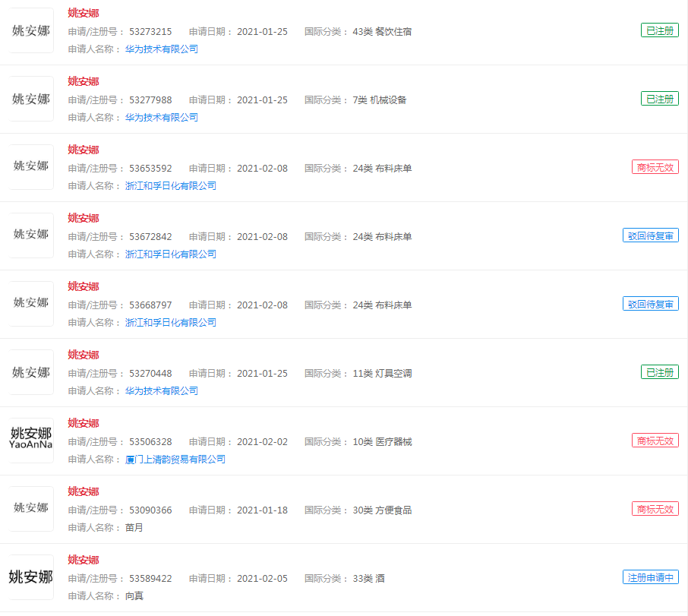688x616 pixels.
Task: Open 姚安娜 title of the 11类 灯具空调 entry
Action: click(84, 355)
